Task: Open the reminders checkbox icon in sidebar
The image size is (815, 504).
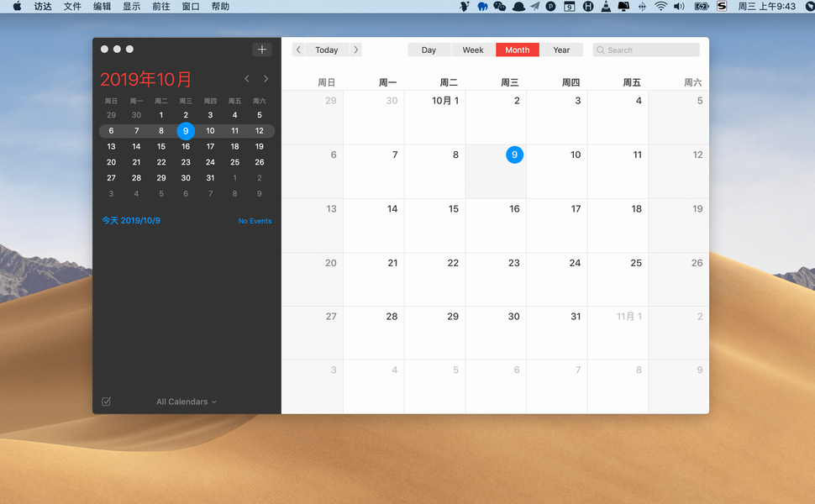Action: 106,402
